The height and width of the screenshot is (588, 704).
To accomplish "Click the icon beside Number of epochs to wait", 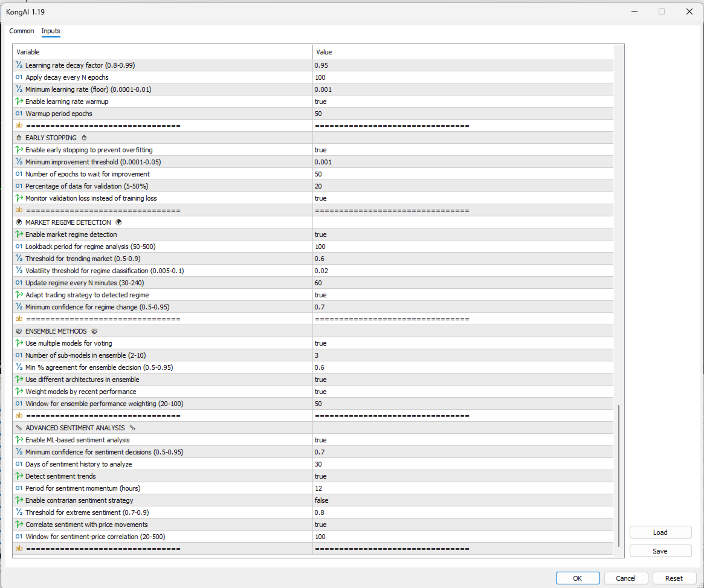I will pyautogui.click(x=19, y=174).
